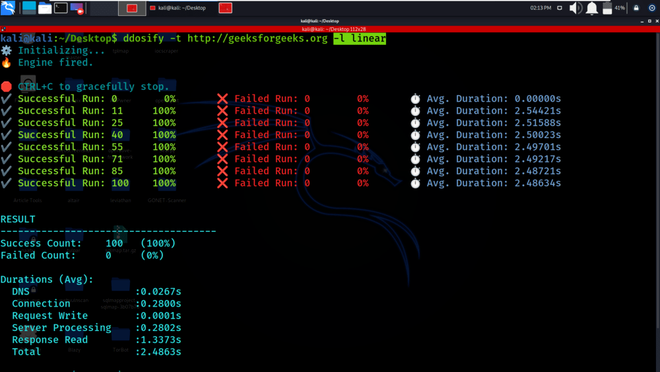
Task: Click the 'Durations (Avg):' heading
Action: pos(47,279)
